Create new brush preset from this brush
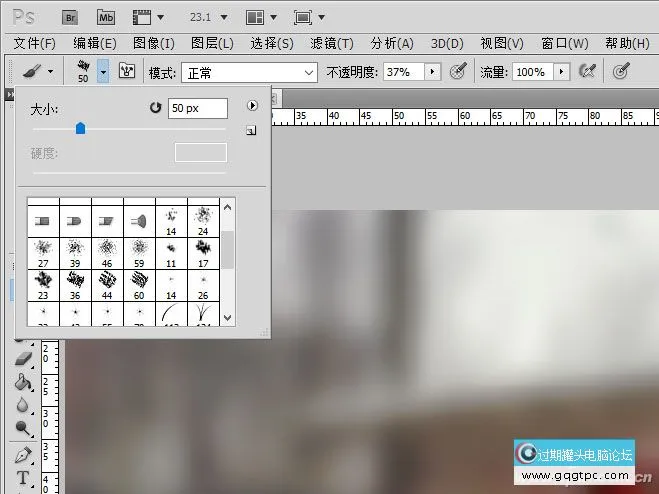The image size is (659, 494). point(251,130)
